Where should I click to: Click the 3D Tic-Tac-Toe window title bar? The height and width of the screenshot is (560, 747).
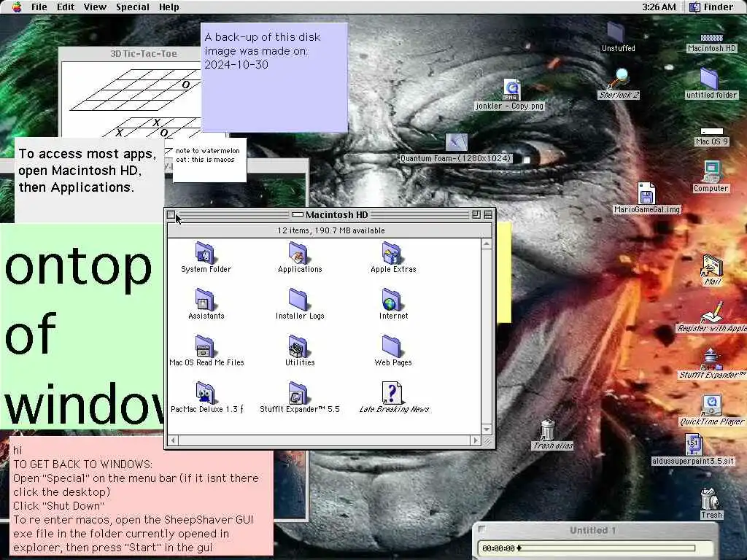(130, 54)
